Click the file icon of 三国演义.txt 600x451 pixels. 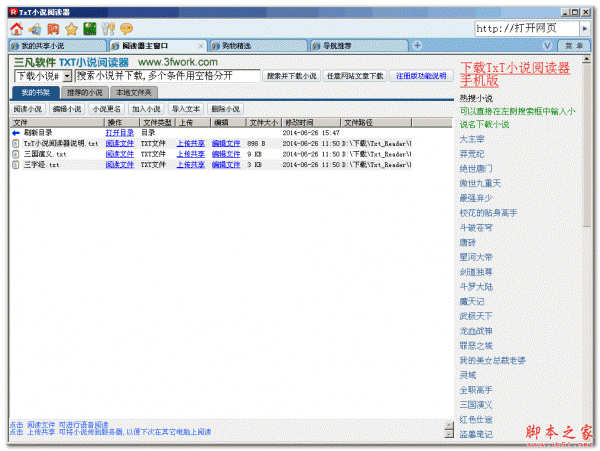[16, 154]
